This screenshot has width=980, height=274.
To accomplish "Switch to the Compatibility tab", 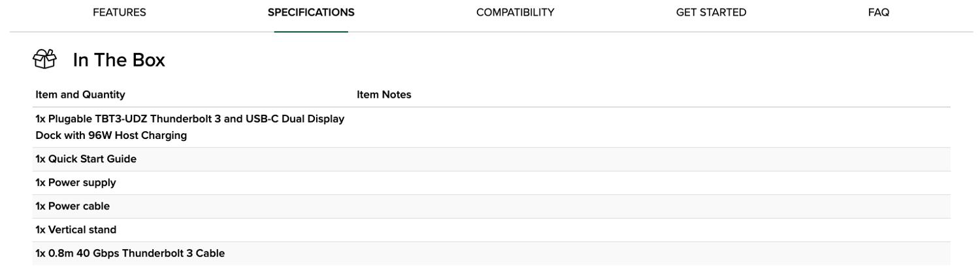I will (x=515, y=12).
